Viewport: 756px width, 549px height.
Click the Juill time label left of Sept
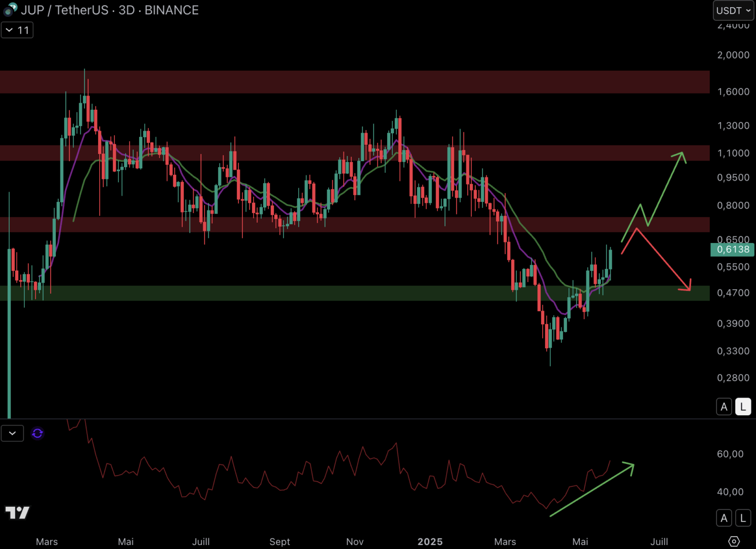[x=201, y=542]
